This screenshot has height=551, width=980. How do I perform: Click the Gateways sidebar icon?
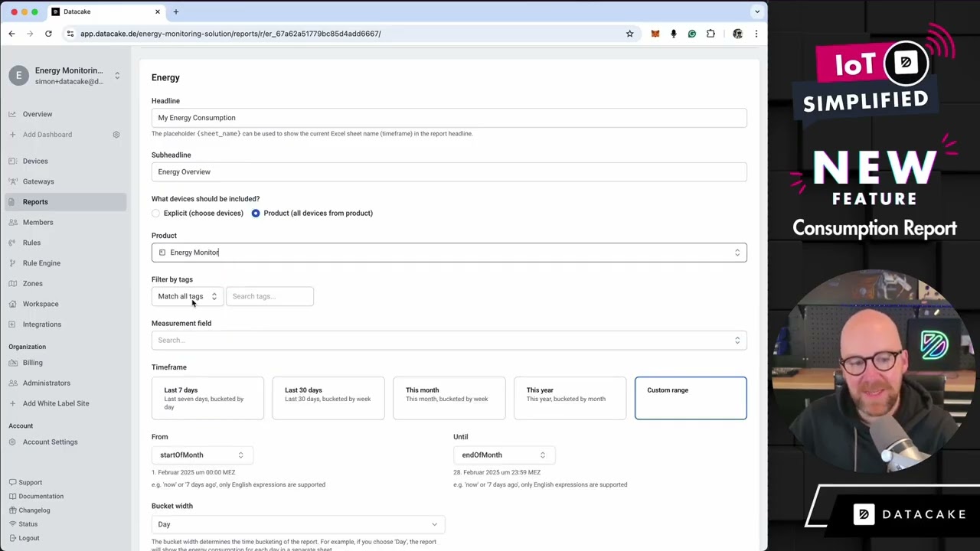tap(12, 181)
